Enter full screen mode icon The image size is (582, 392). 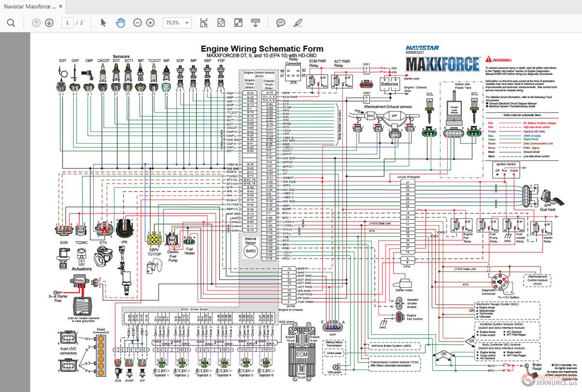[x=238, y=23]
